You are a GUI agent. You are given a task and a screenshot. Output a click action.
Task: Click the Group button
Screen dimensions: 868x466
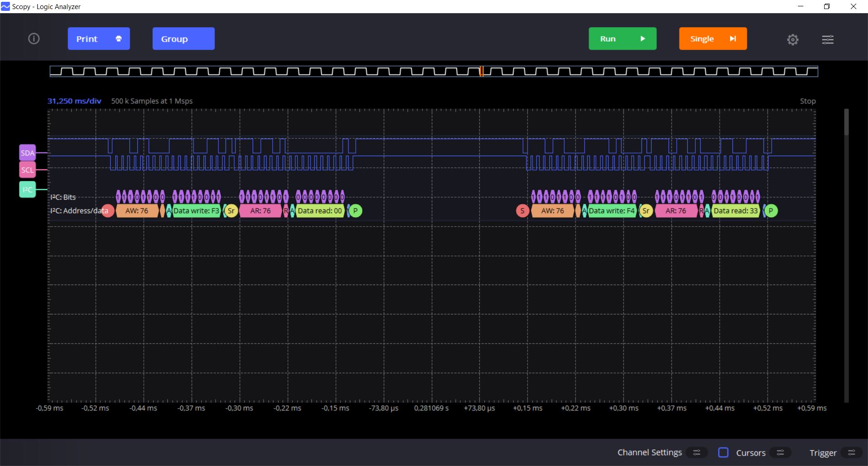pyautogui.click(x=183, y=39)
